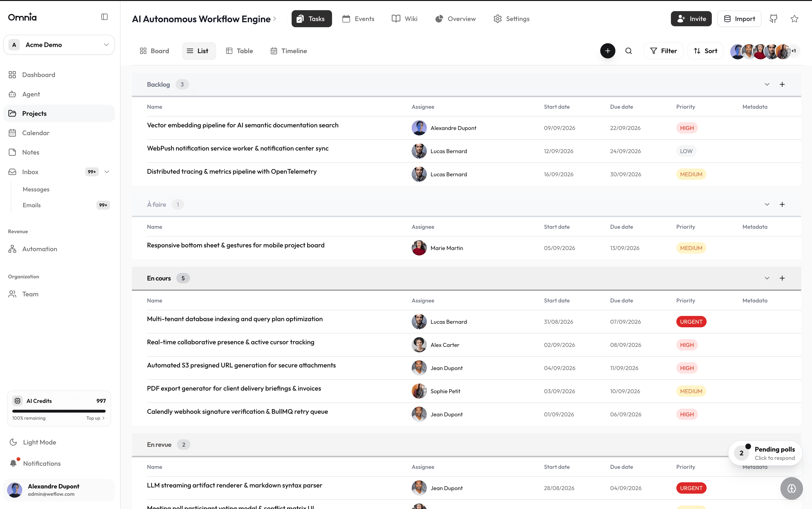Click the Import button
This screenshot has width=812, height=509.
[x=739, y=19]
